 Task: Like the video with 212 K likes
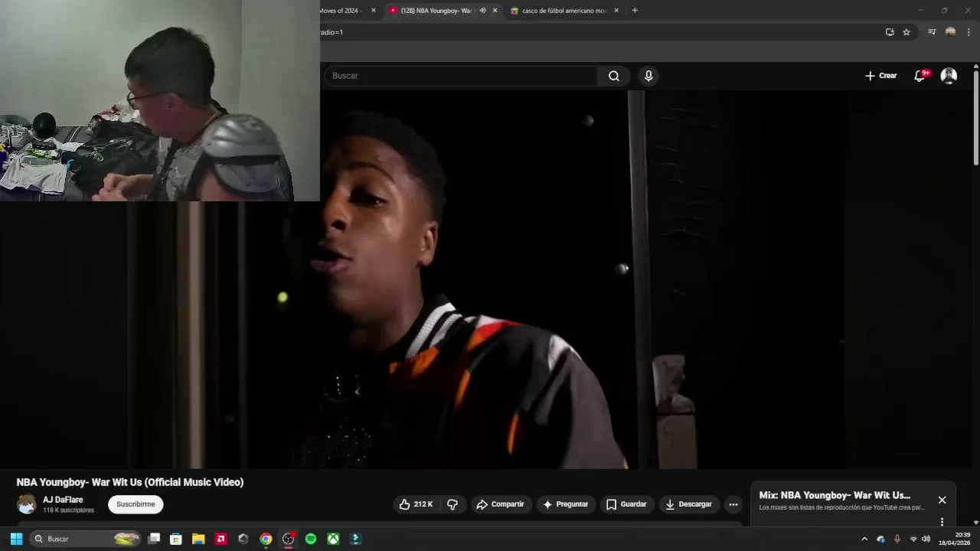[x=416, y=504]
